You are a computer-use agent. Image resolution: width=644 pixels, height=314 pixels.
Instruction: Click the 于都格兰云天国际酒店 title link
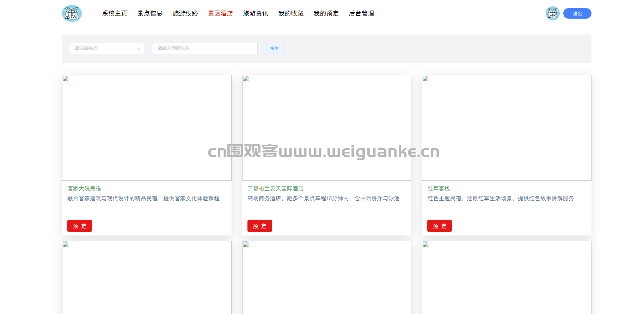click(x=275, y=189)
